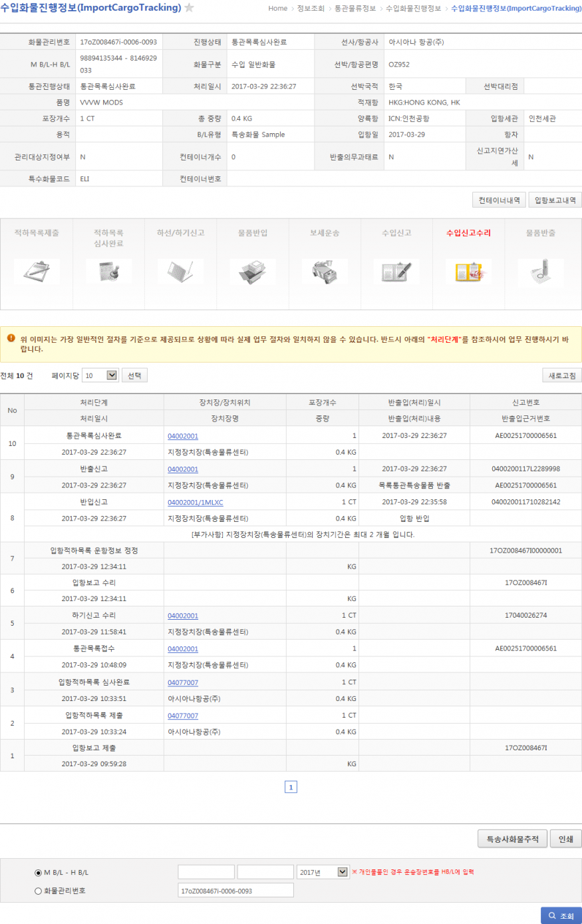582x924 pixels.
Task: Click the 하선/하기신고 step icon
Action: click(180, 271)
